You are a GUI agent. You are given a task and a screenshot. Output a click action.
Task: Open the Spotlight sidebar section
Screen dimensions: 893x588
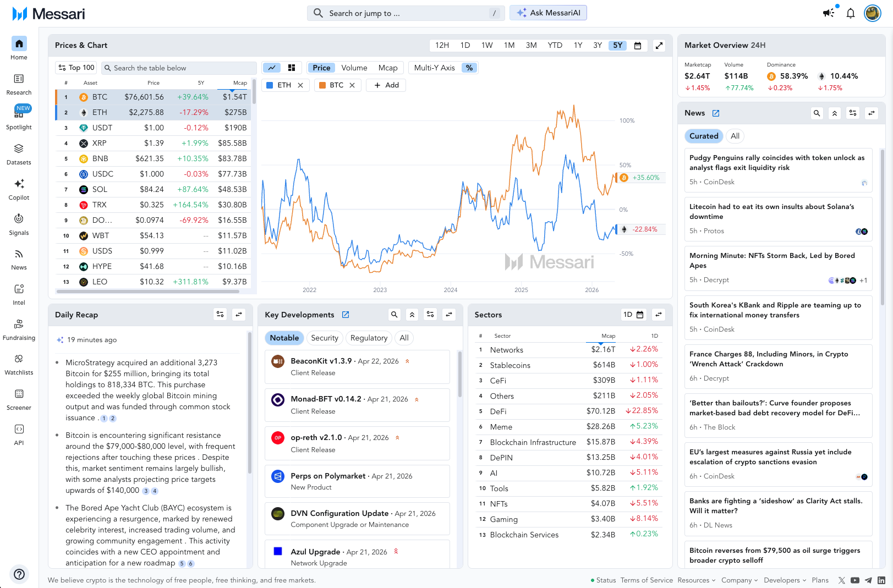point(19,118)
